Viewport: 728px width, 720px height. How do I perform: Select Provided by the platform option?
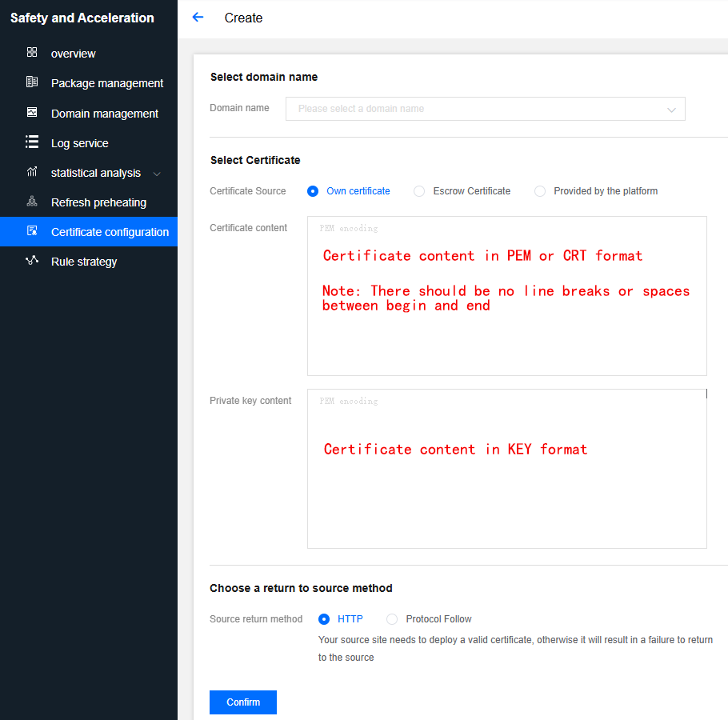coord(539,191)
